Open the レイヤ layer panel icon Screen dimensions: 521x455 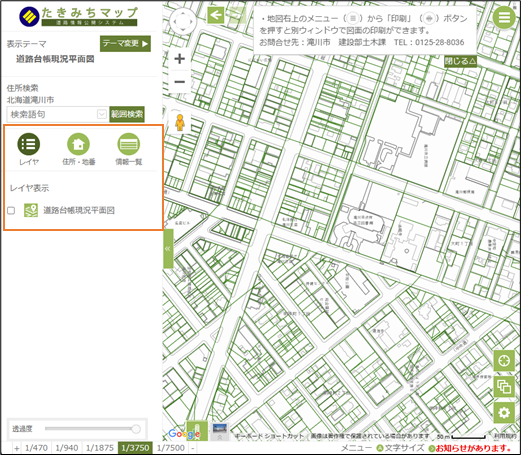coord(29,144)
